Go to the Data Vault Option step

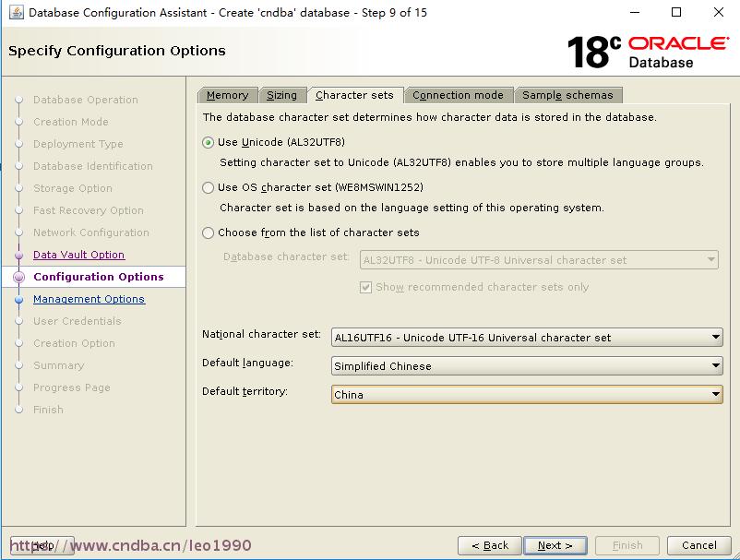tap(78, 255)
